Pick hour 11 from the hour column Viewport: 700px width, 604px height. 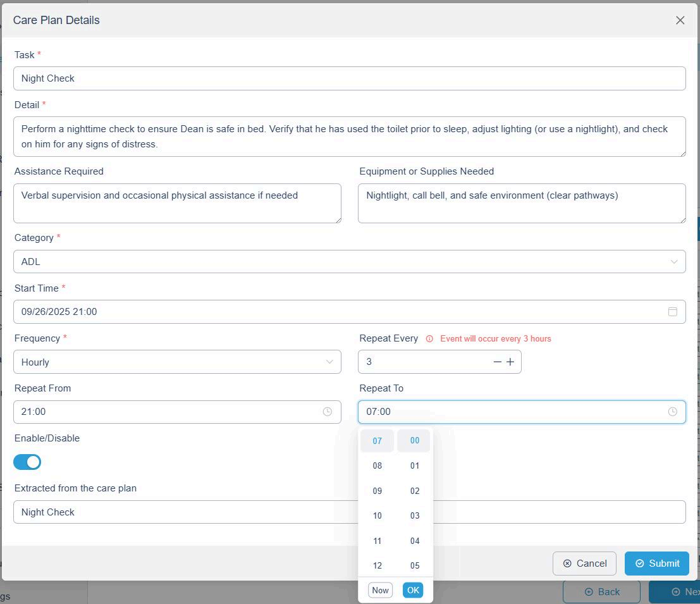click(377, 541)
